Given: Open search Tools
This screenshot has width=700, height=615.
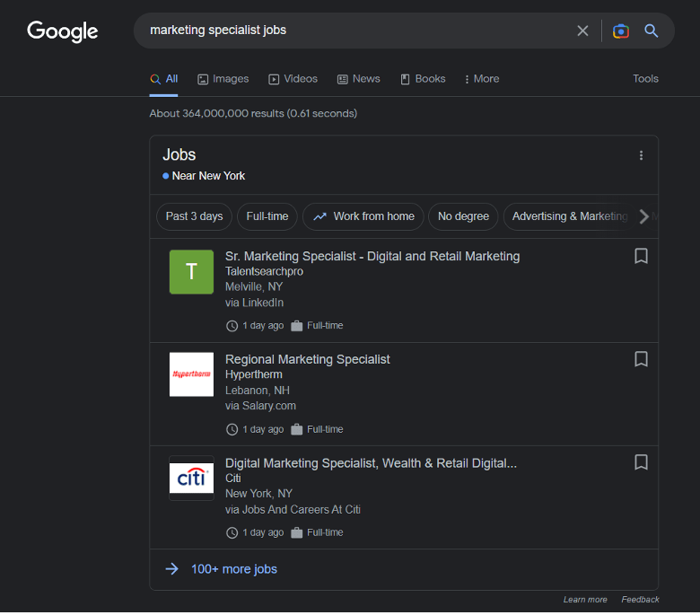Looking at the screenshot, I should coord(645,79).
